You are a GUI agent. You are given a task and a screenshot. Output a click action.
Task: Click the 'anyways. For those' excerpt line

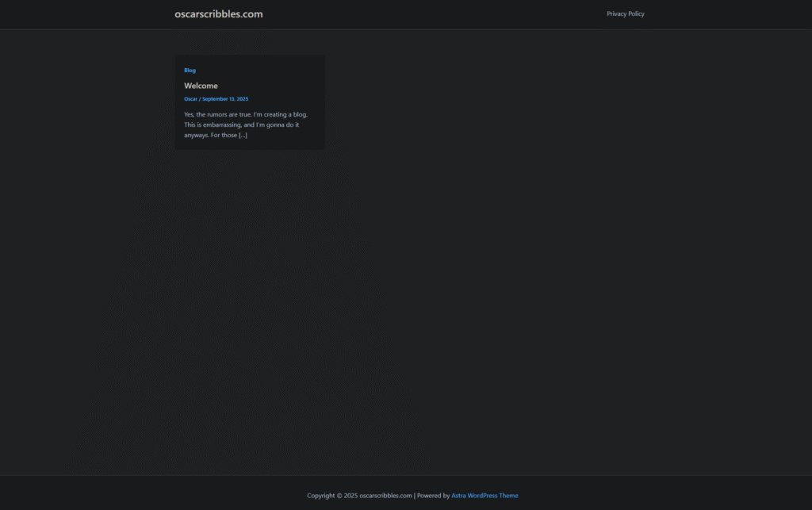209,136
